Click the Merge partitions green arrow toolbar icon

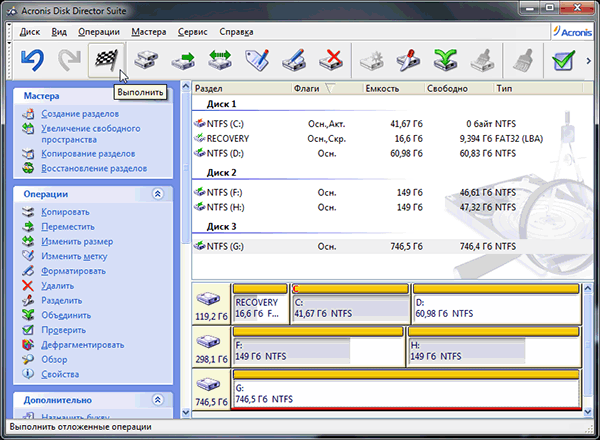[x=445, y=60]
